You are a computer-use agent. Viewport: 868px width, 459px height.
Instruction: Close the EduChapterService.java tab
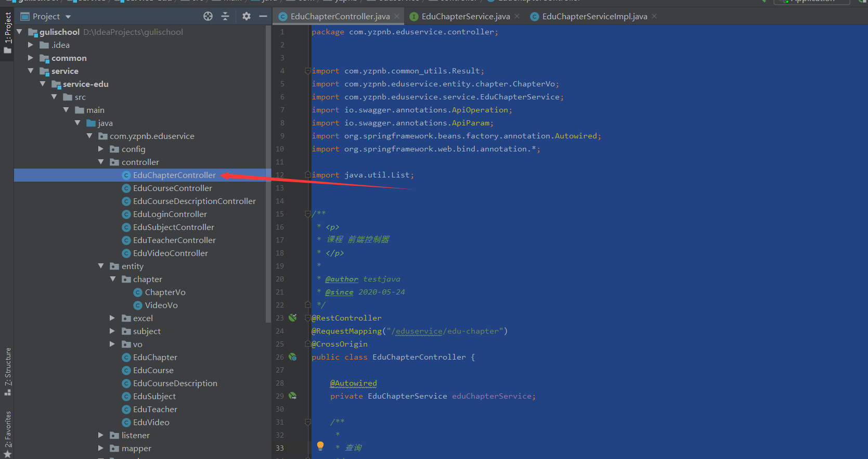[x=517, y=17]
